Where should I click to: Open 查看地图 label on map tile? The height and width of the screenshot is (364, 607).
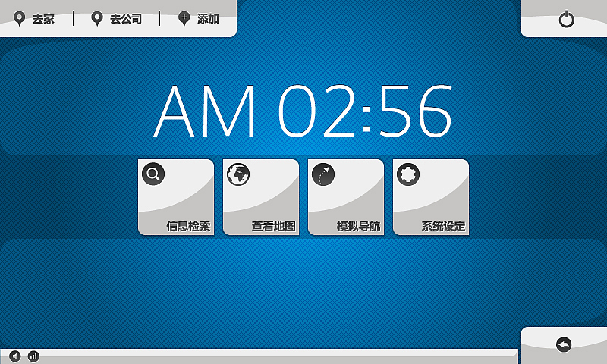273,226
